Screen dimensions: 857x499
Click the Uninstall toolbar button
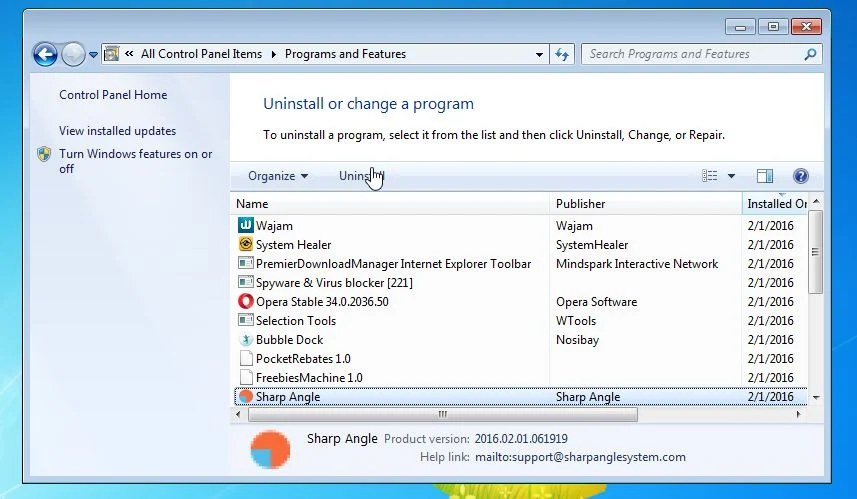362,176
